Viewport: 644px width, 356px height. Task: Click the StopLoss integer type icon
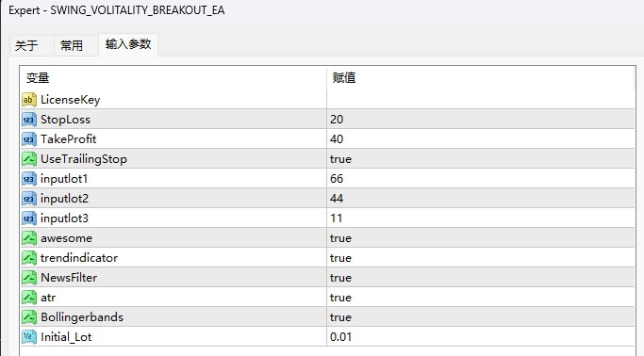[x=29, y=120]
